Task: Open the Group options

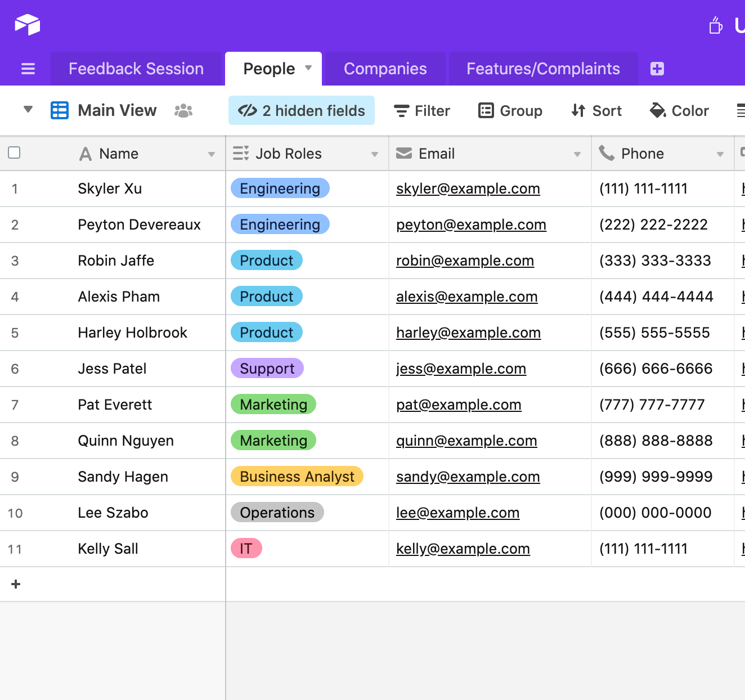Action: [x=510, y=111]
